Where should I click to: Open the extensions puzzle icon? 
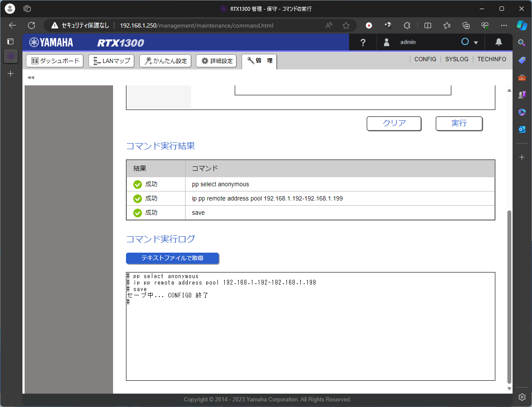(x=406, y=25)
